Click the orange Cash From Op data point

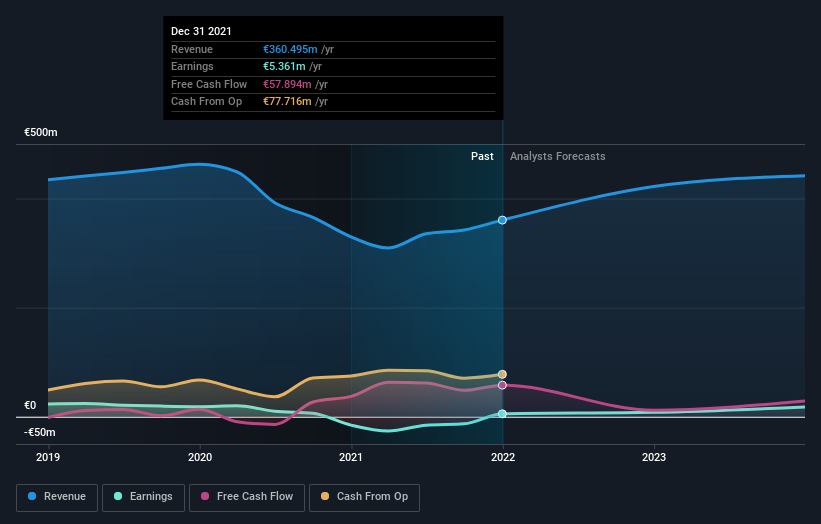pyautogui.click(x=502, y=374)
